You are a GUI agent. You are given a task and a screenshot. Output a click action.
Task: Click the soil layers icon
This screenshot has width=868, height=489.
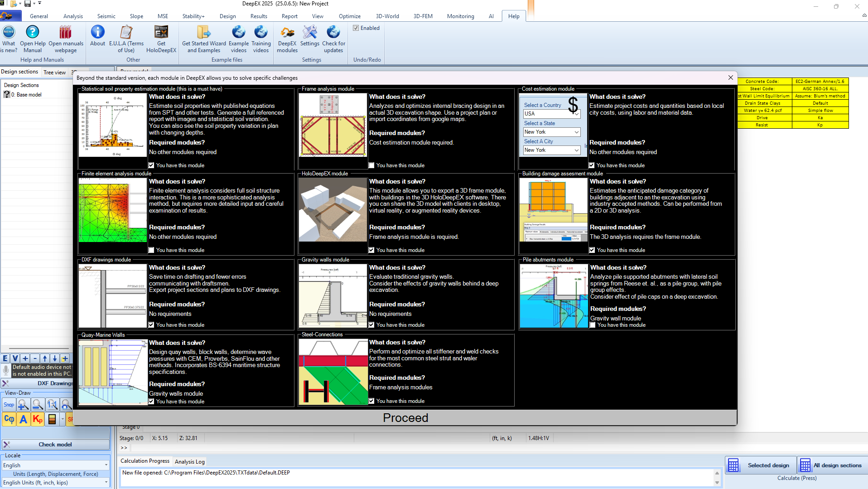coord(52,419)
